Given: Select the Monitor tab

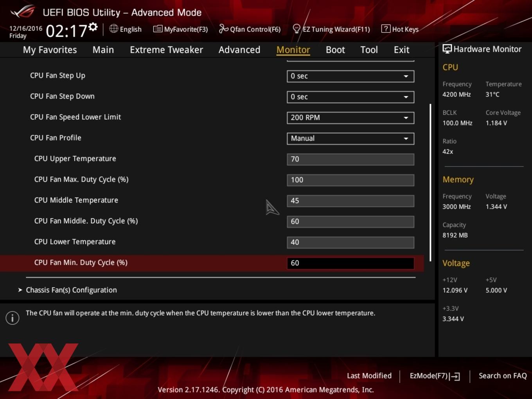Looking at the screenshot, I should point(293,50).
